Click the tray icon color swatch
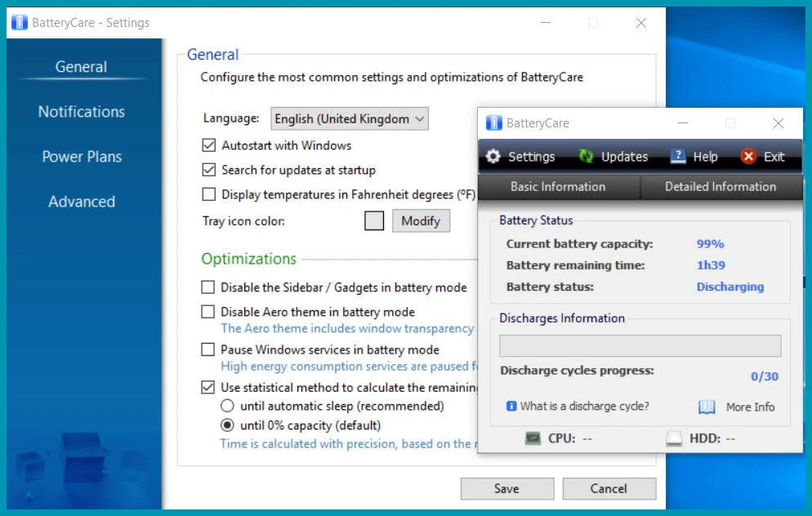 (374, 221)
